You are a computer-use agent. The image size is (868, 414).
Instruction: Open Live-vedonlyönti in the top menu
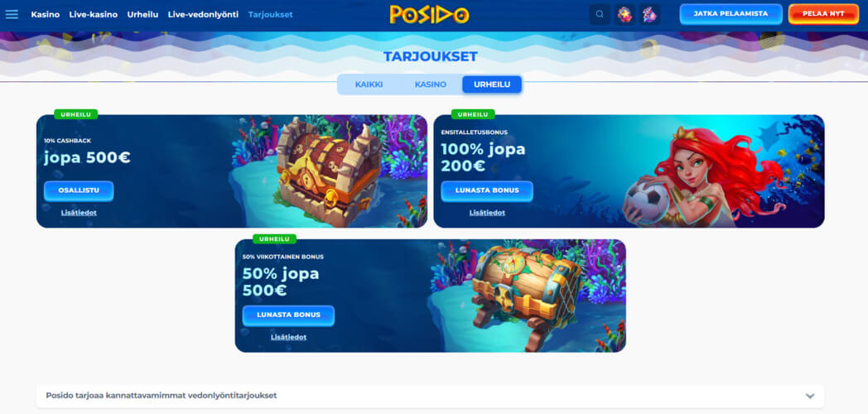click(203, 14)
